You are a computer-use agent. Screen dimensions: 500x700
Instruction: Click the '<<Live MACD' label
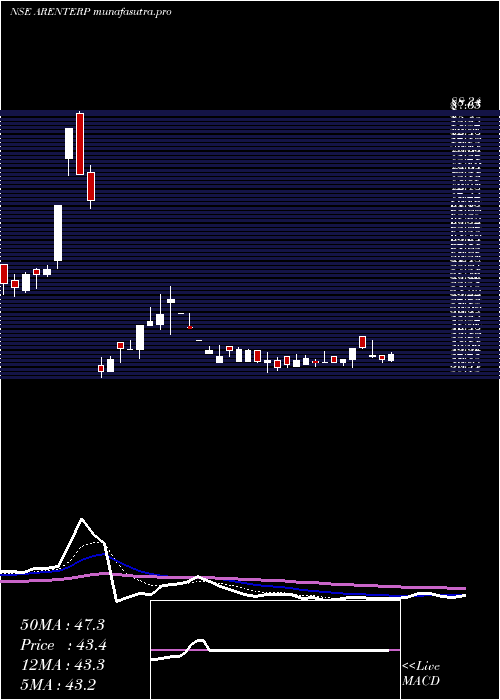(x=421, y=674)
